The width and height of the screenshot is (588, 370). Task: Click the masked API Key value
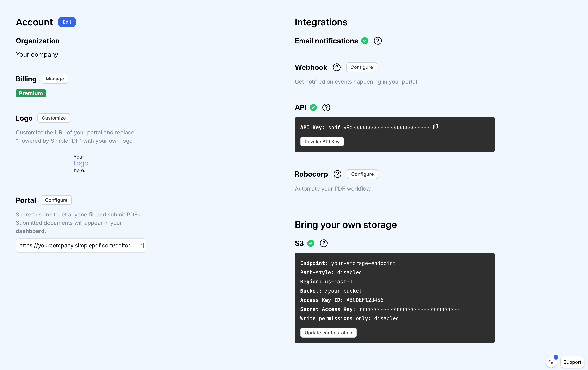[x=379, y=128]
